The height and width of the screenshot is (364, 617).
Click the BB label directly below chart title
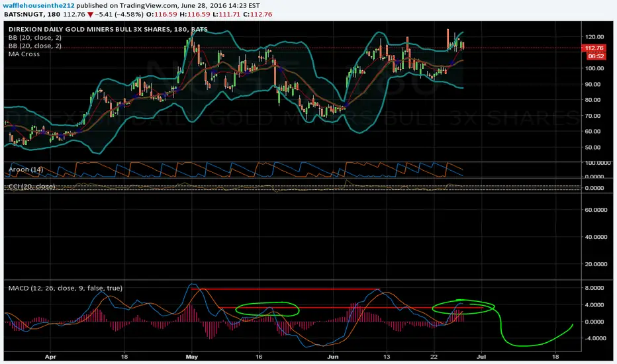pos(34,37)
